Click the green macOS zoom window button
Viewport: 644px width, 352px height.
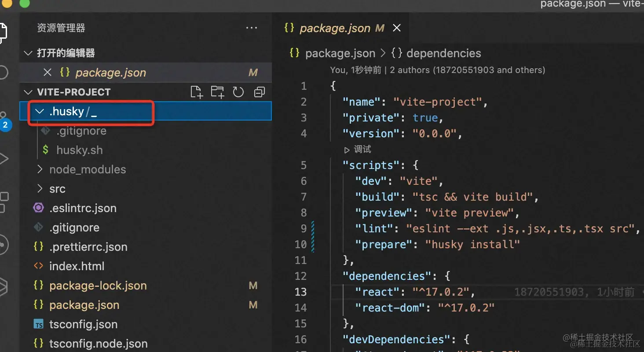click(x=25, y=3)
